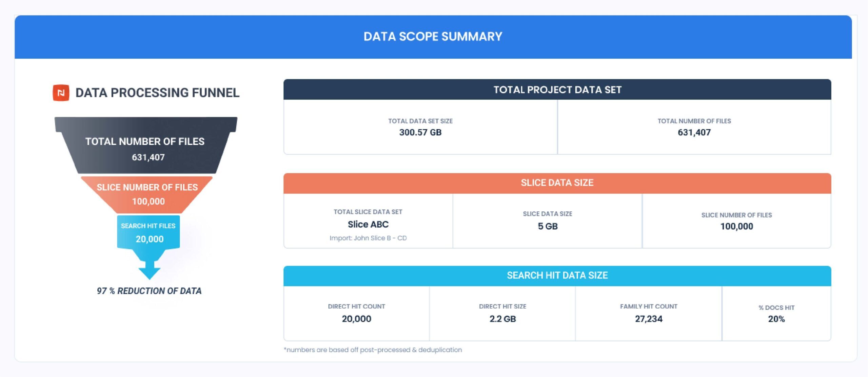Click the 97 % Reduction of Data label
868x377 pixels.
pos(149,291)
